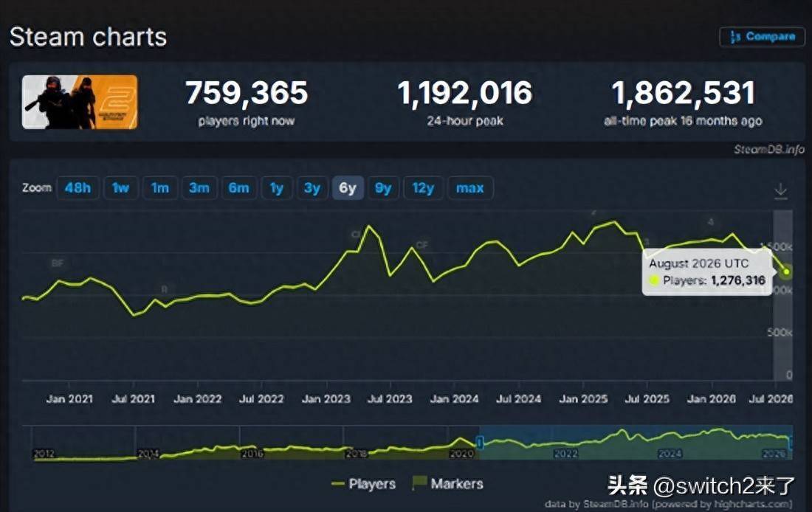Click the left navigator range handle

click(480, 443)
